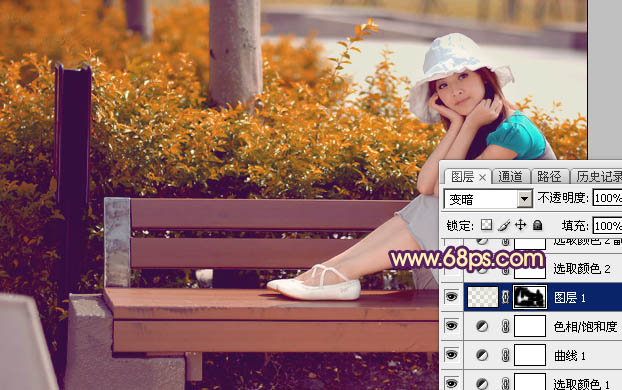This screenshot has height=390, width=622.
Task: Click the mask link icon on 图层 1
Action: pos(505,297)
